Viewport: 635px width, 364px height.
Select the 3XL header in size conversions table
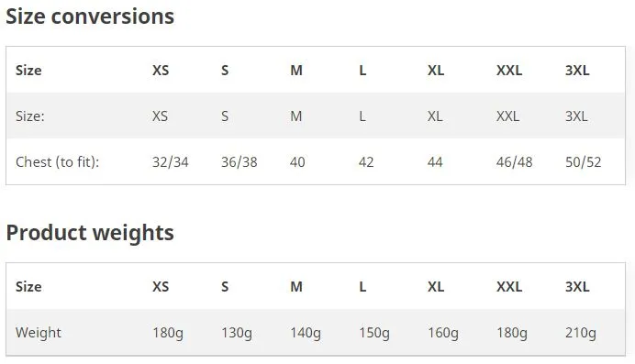[577, 71]
